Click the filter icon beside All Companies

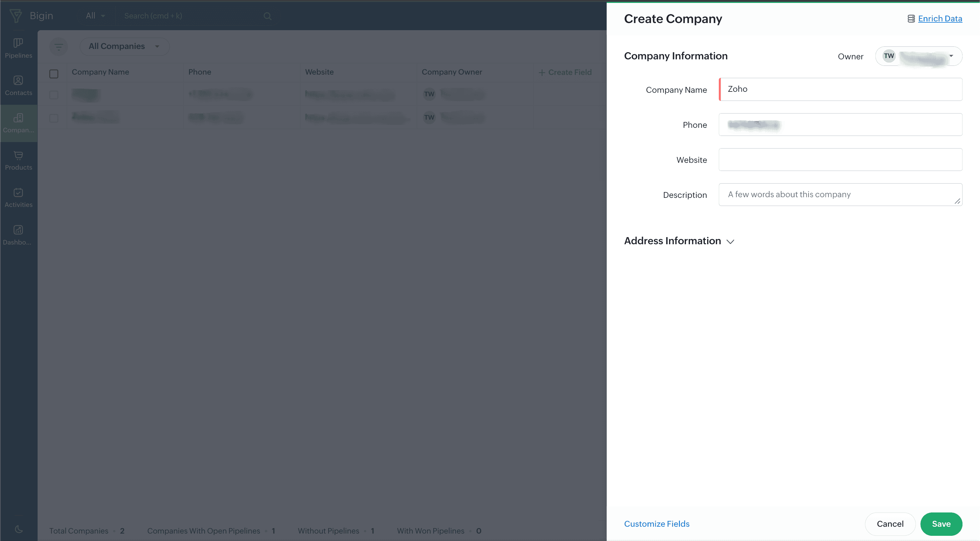pos(59,47)
